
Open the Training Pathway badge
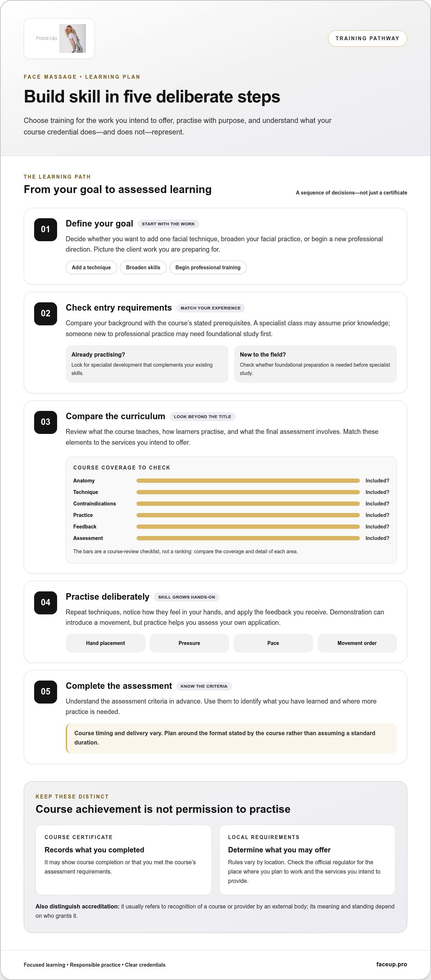367,38
